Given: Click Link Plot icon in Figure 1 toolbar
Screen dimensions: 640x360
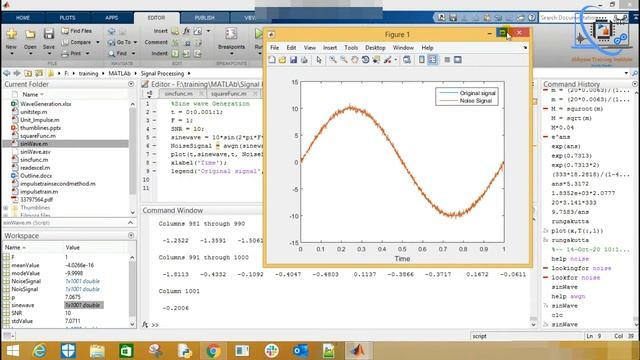Looking at the screenshot, I should click(x=407, y=60).
